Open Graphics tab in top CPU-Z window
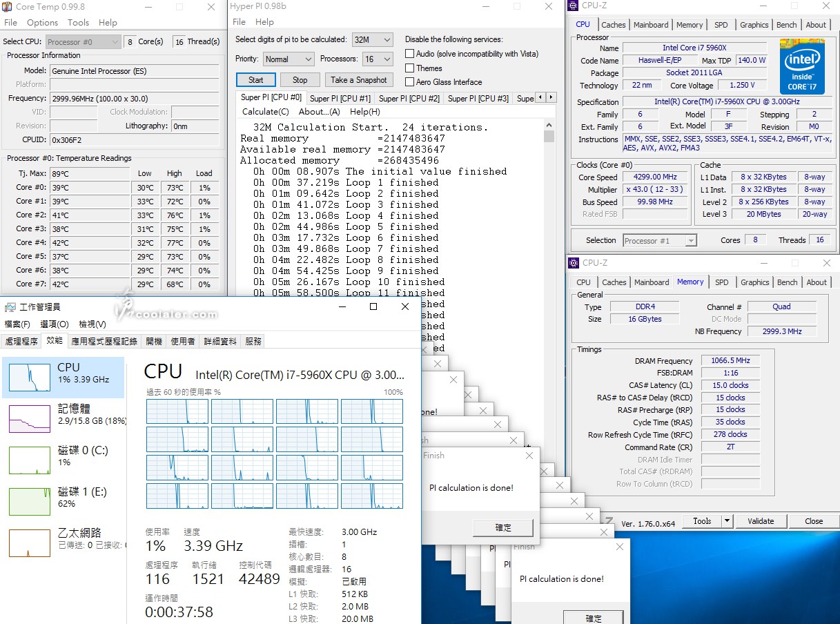Screen dimensions: 840x624 tap(754, 25)
